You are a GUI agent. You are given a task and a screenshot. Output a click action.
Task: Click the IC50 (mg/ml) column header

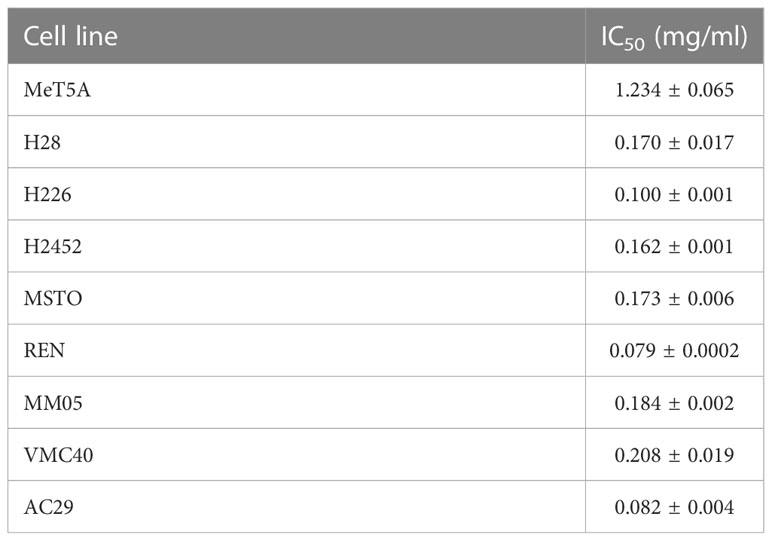[x=674, y=37]
